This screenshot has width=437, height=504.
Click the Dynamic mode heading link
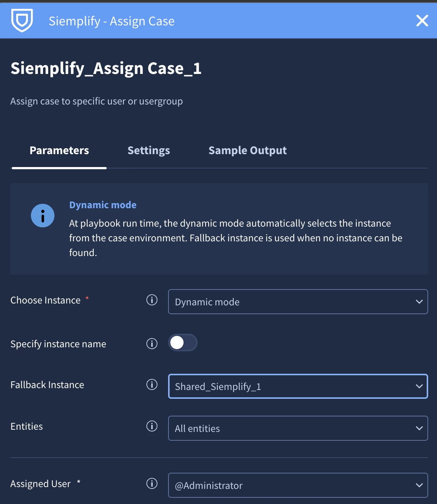103,205
